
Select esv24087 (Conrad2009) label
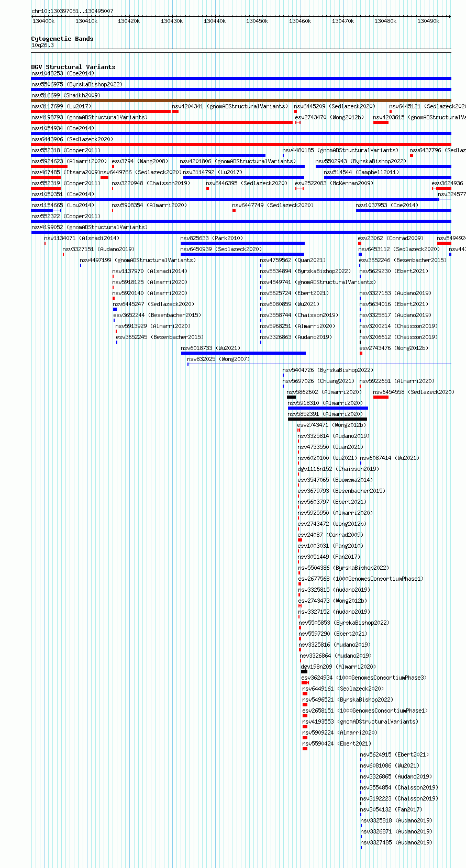[330, 535]
